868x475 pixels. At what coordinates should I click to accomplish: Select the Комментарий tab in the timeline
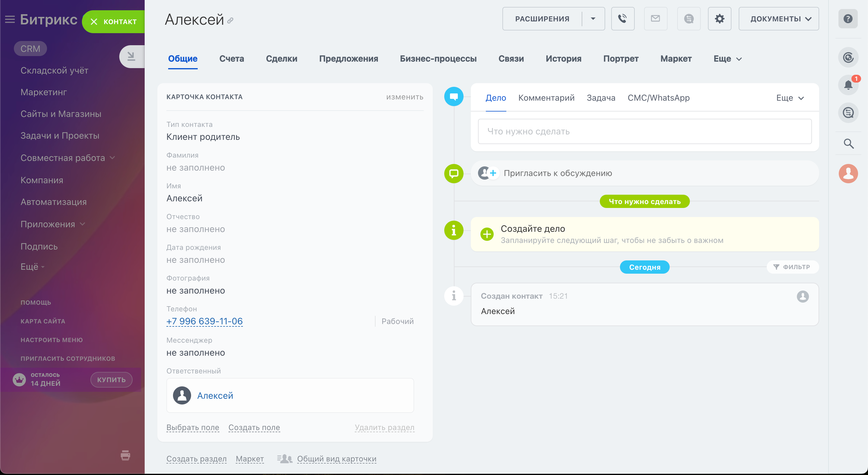[x=546, y=98]
